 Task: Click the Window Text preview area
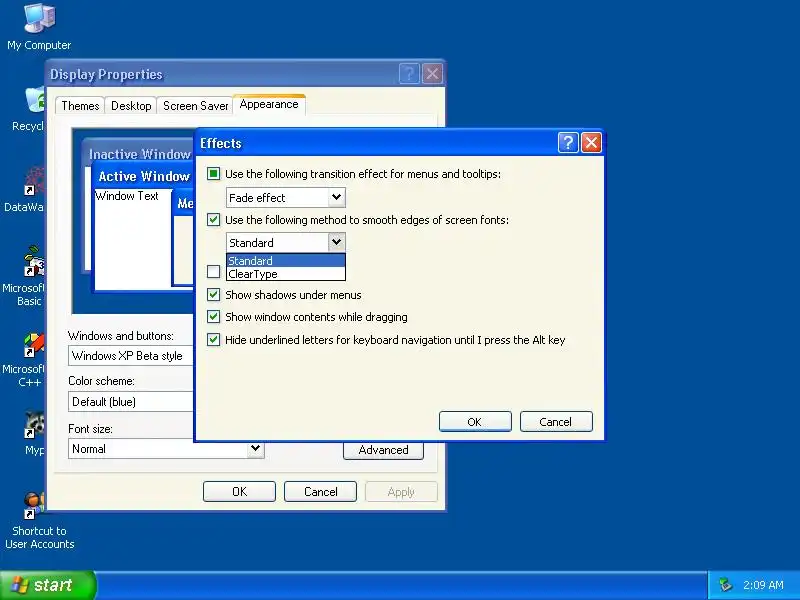[x=133, y=238]
